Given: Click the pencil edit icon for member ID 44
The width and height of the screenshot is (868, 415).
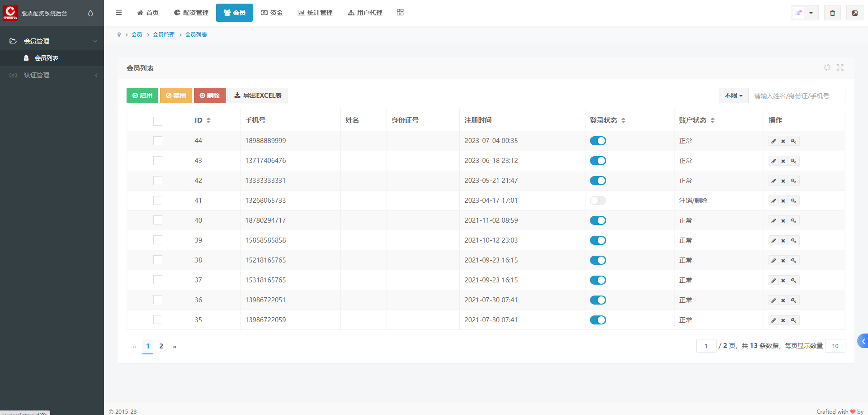Looking at the screenshot, I should 774,141.
